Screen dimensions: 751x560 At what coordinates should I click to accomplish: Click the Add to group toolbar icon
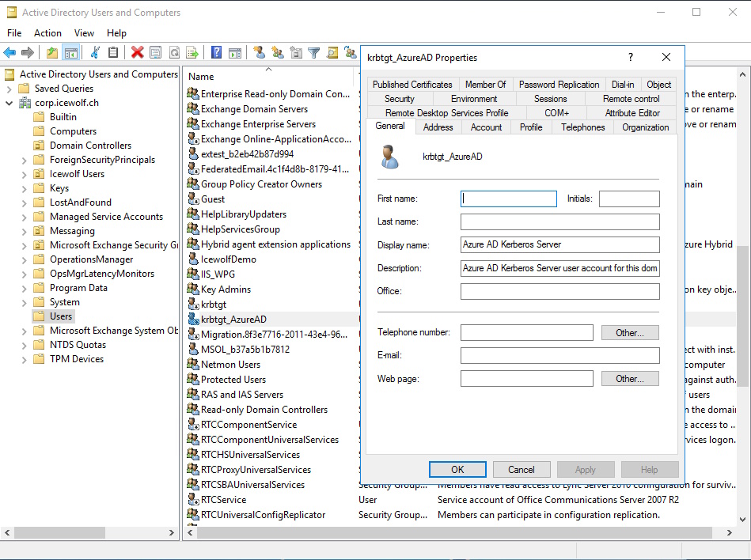pyautogui.click(x=351, y=52)
